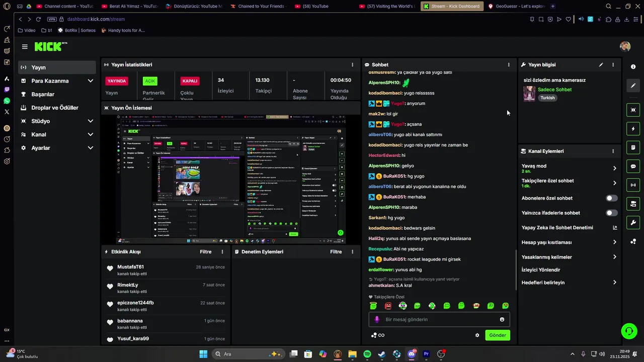The image size is (644, 362).
Task: Click the lightning bolt icon in right rail
Action: point(633,129)
